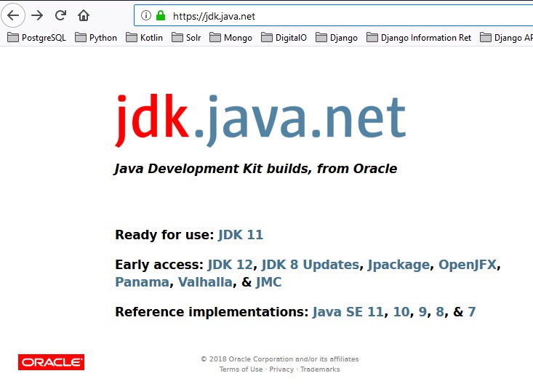Open reference implementation 7 link
The width and height of the screenshot is (533, 392).
tap(472, 312)
